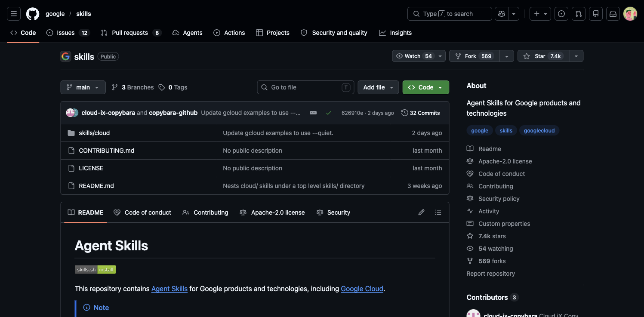View commit status green checkmark
644x317 pixels.
[x=329, y=113]
